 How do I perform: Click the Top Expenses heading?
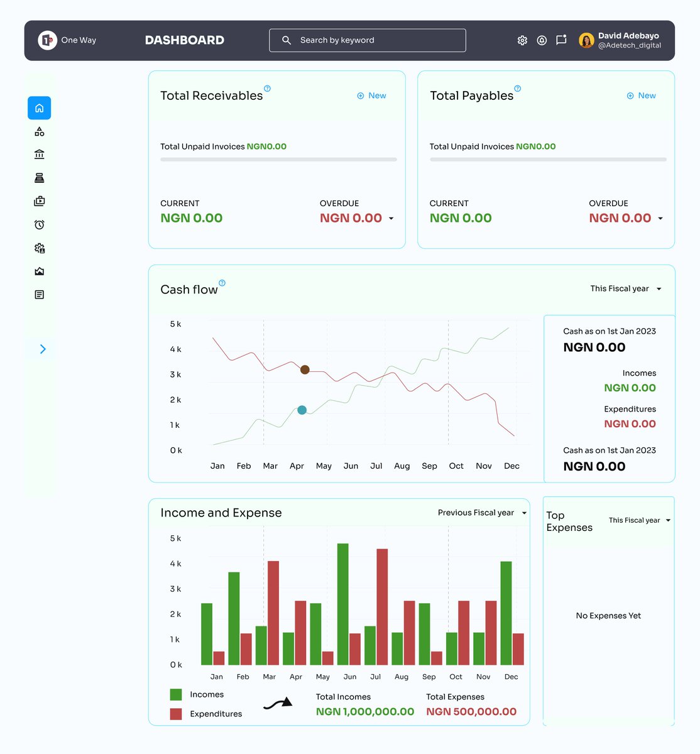[x=569, y=522]
